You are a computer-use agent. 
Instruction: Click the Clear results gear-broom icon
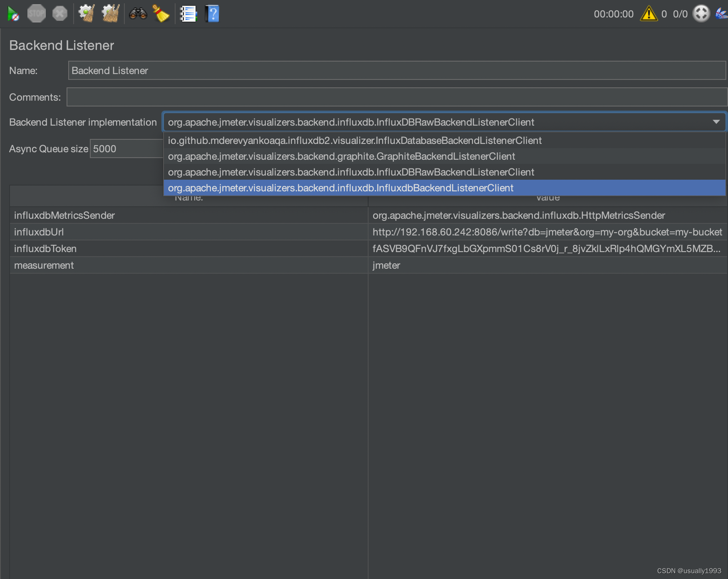tap(87, 14)
